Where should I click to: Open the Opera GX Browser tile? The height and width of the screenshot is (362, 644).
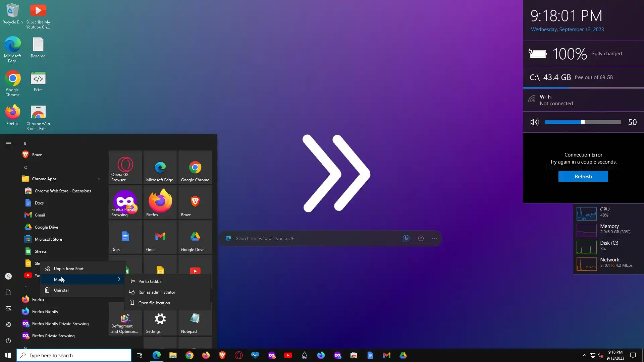click(125, 167)
